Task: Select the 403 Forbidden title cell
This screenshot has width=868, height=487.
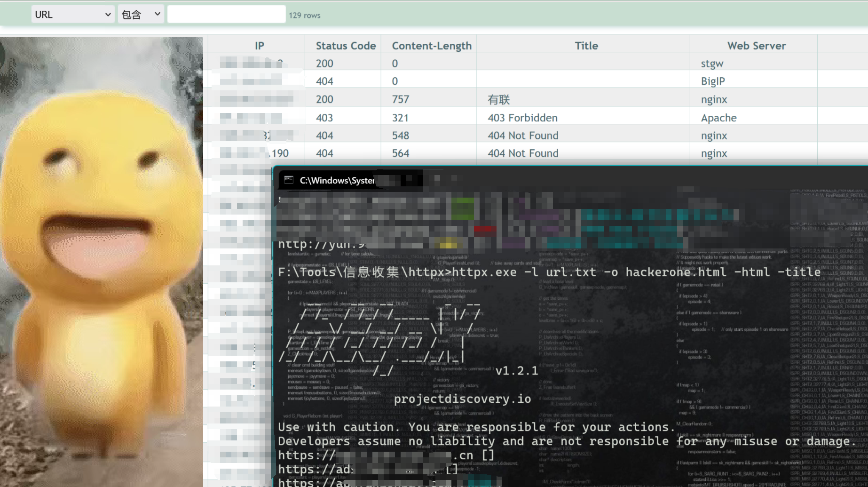Action: tap(522, 118)
